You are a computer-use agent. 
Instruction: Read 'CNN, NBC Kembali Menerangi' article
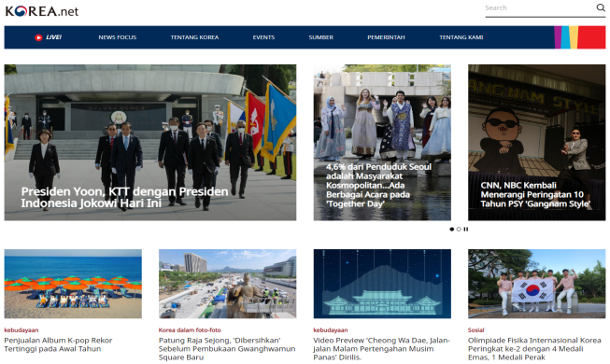click(535, 194)
